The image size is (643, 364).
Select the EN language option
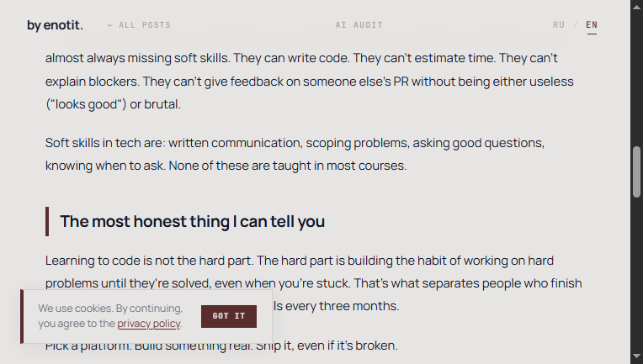pos(592,25)
